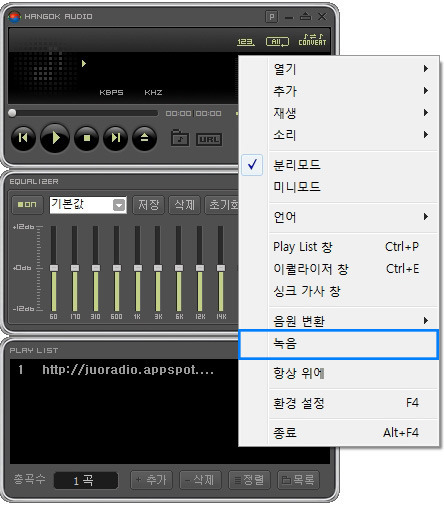Select 미니모드 from the menu
This screenshot has height=508, width=444.
[339, 187]
